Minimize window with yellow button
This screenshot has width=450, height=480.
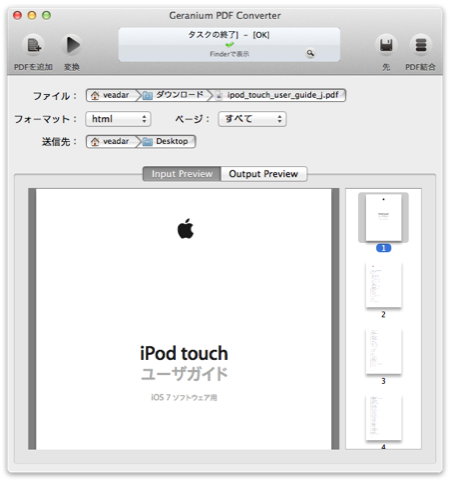click(32, 15)
